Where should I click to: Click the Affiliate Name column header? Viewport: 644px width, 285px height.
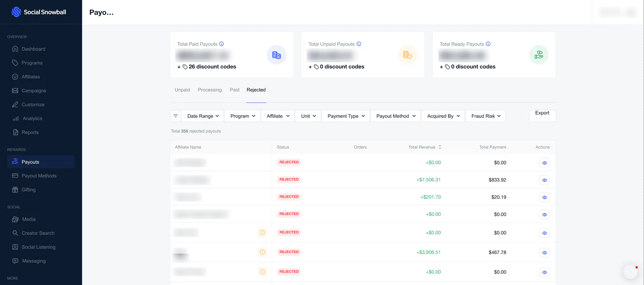tap(188, 147)
